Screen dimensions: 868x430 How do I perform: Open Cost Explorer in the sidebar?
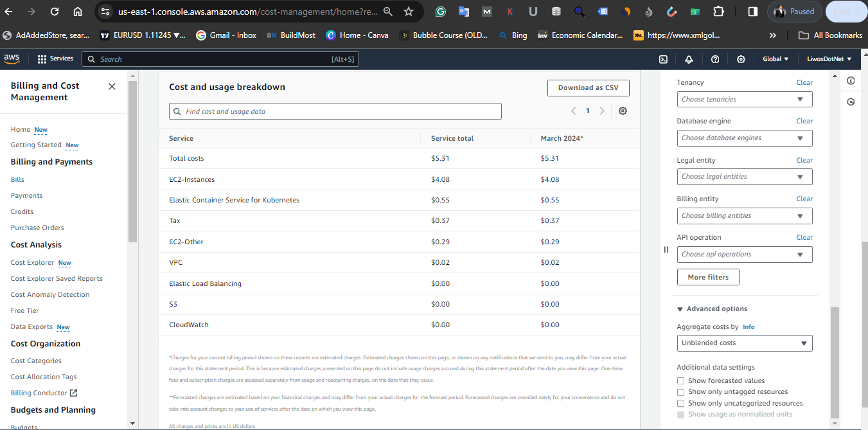click(x=32, y=262)
